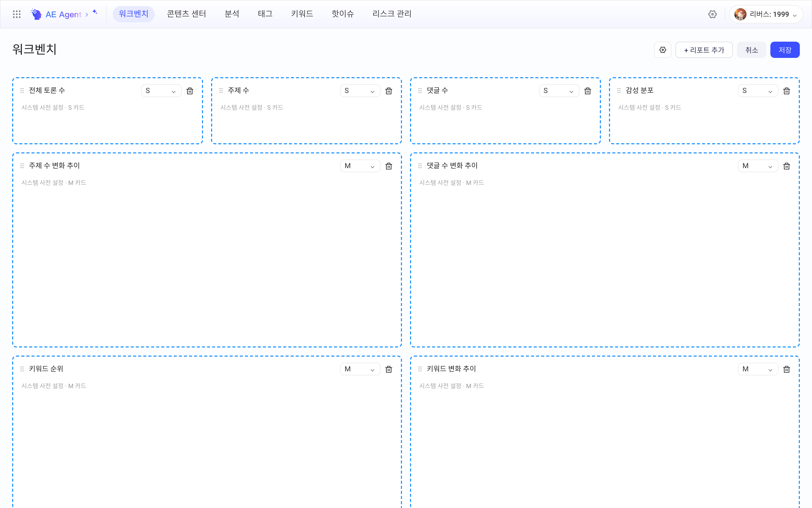Expand the 리버스: 1999 account menu

(766, 14)
